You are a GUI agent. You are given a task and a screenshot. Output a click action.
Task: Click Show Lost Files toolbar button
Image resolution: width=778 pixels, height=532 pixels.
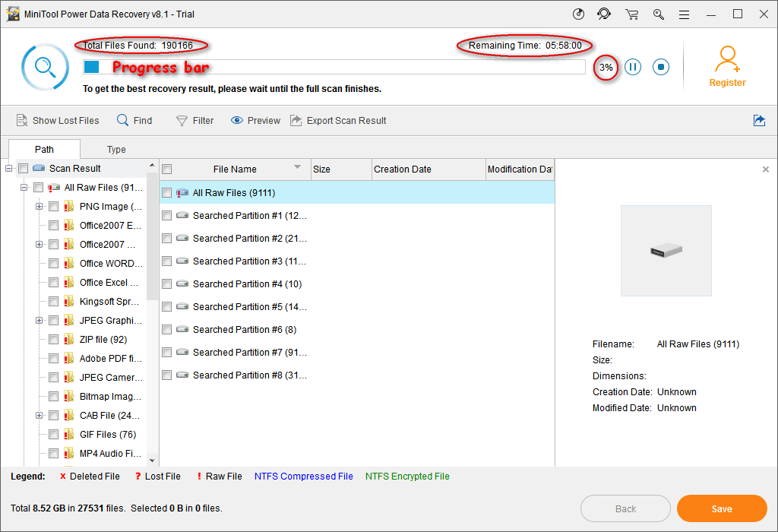[58, 120]
